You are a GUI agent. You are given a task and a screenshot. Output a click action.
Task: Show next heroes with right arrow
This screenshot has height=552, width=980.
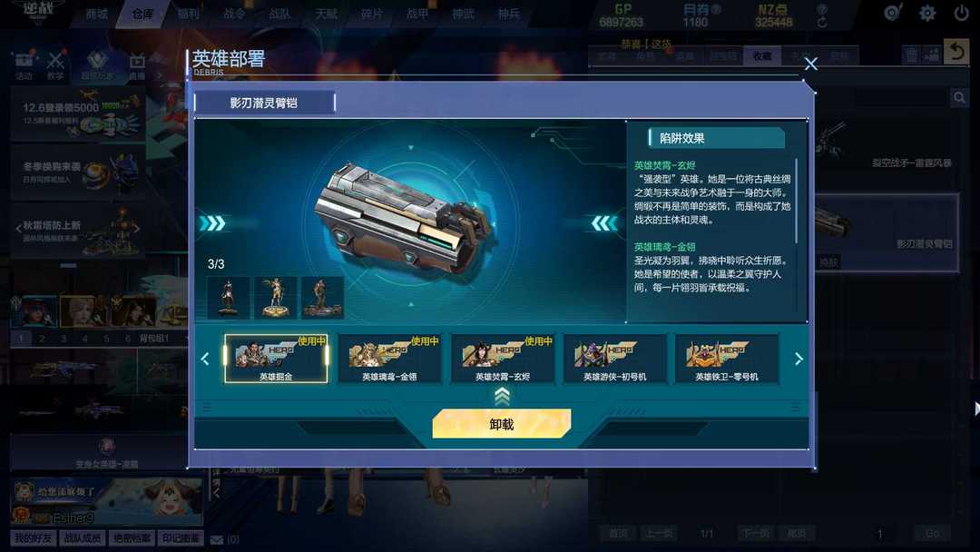[799, 359]
